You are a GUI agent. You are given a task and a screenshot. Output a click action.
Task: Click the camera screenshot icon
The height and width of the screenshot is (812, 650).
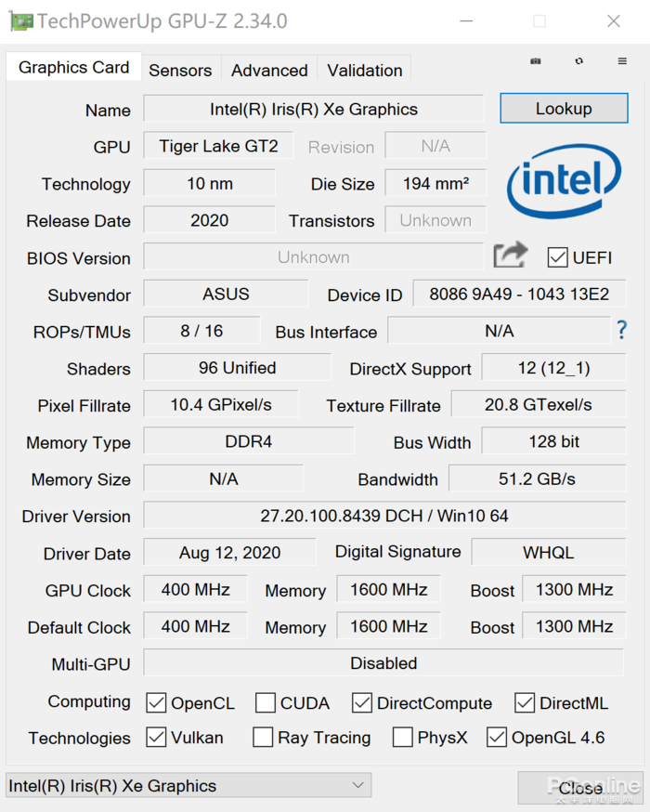click(x=536, y=59)
